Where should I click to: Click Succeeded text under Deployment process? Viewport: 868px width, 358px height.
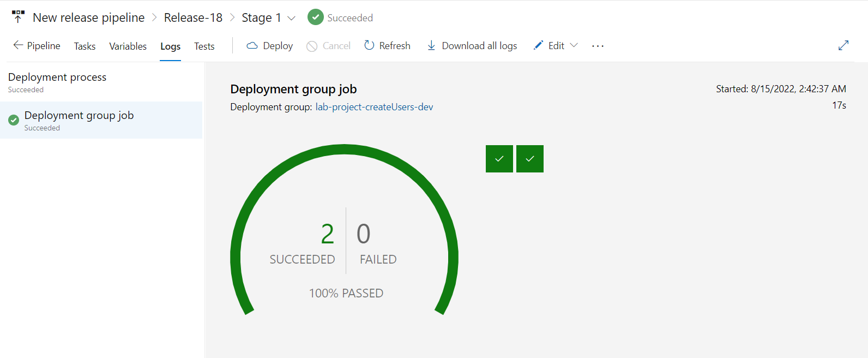26,89
